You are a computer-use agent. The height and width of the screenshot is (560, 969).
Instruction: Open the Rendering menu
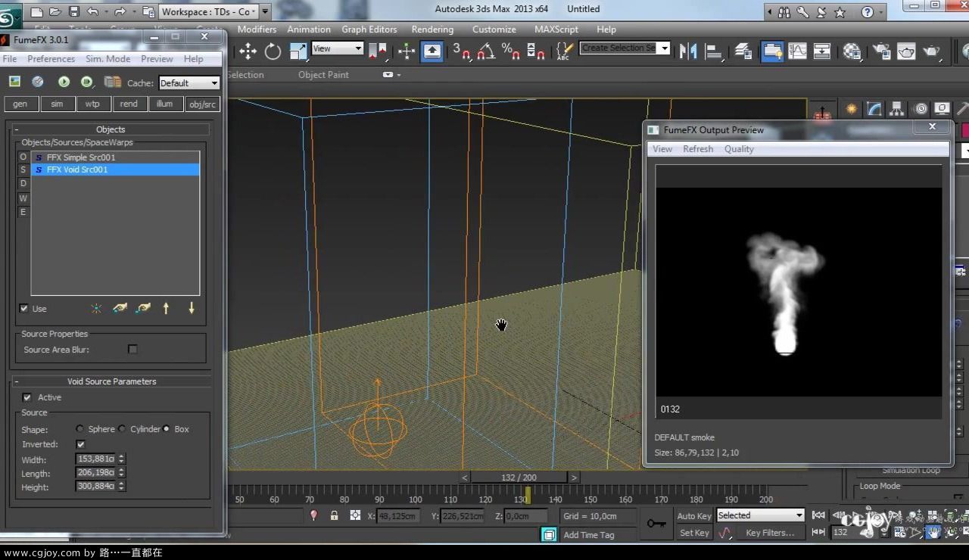pos(432,30)
